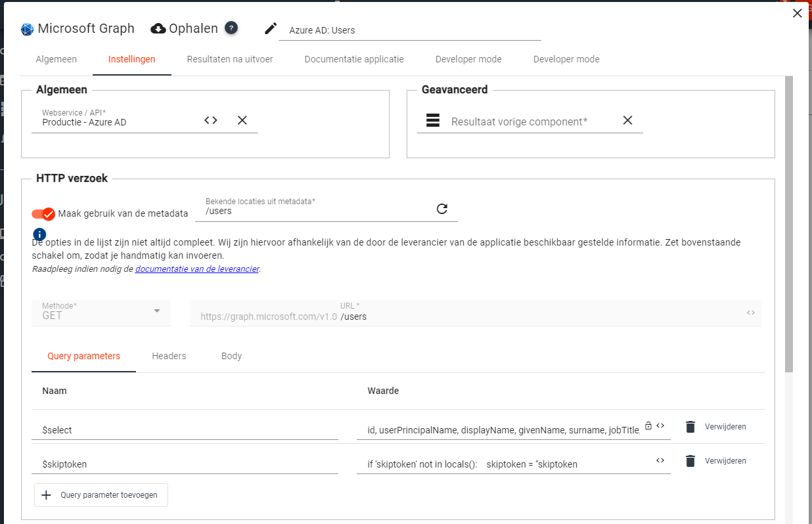
Task: Open the Methode GET dropdown
Action: [101, 313]
